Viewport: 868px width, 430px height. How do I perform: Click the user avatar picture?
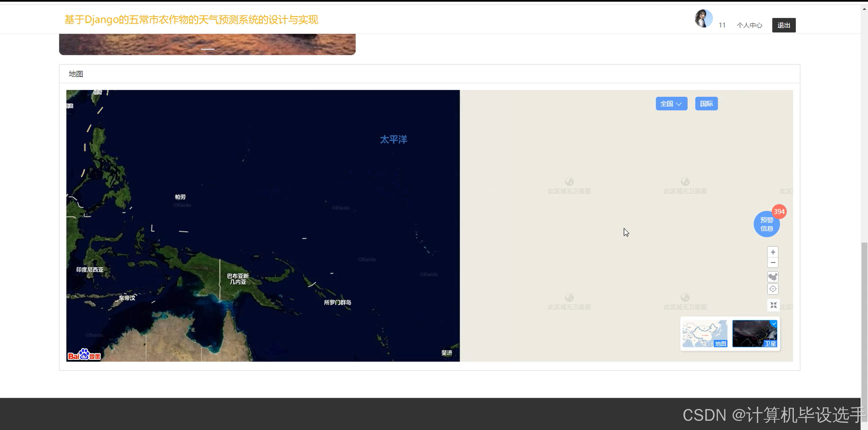click(703, 19)
